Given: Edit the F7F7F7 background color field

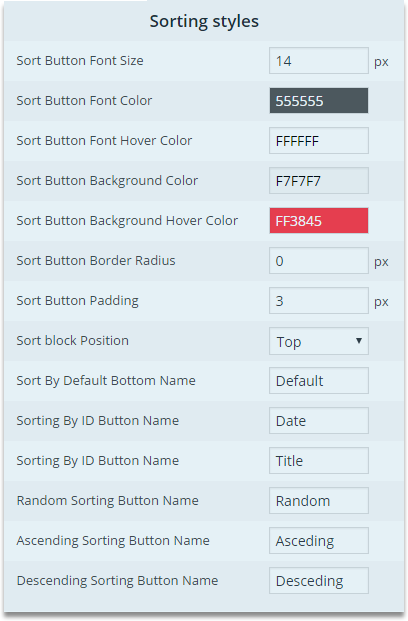Looking at the screenshot, I should (319, 181).
